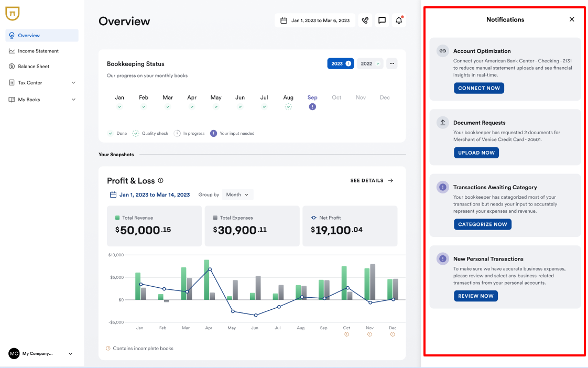588x368 pixels.
Task: Select the 2023 year toggle
Action: [341, 63]
